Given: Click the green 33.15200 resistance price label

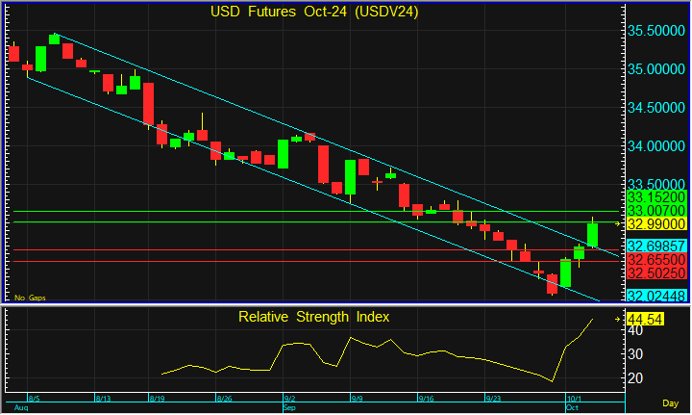Looking at the screenshot, I should click(x=656, y=197).
